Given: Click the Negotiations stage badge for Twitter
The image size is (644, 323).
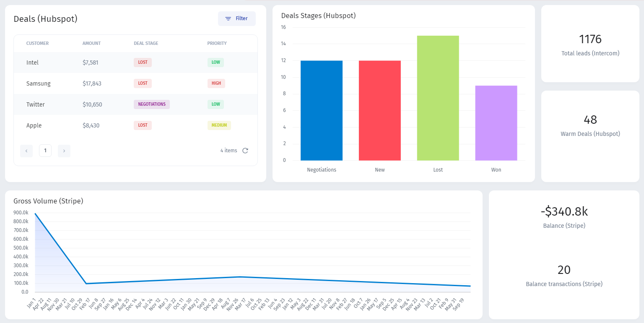Looking at the screenshot, I should tap(152, 104).
